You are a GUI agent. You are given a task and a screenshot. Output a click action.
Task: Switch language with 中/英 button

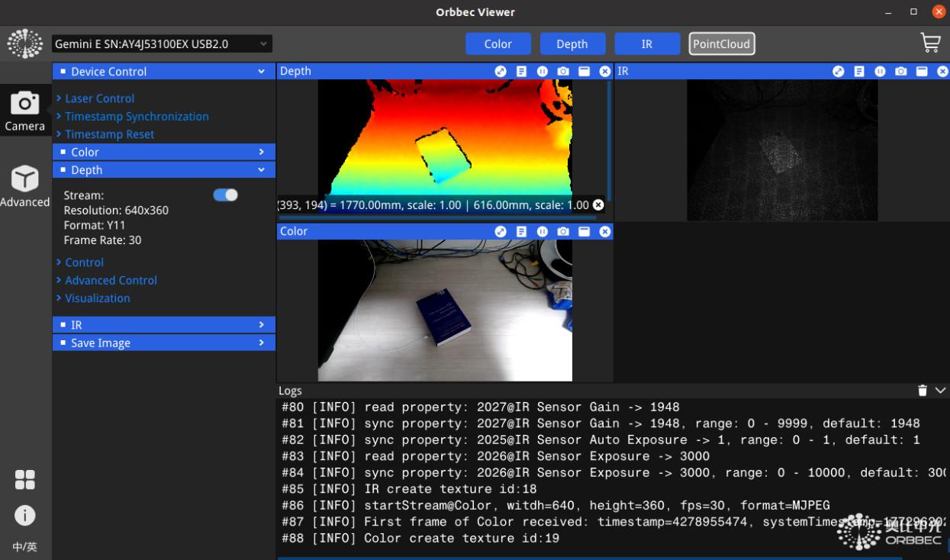24,546
